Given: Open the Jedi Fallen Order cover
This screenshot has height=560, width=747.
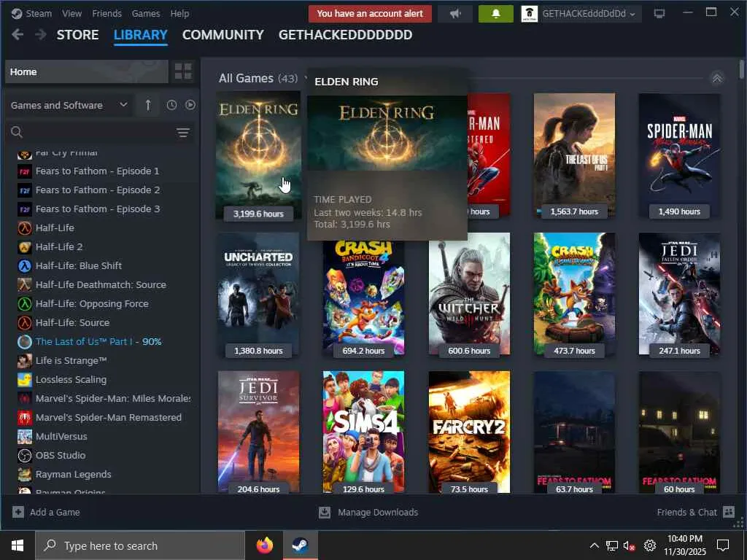Looking at the screenshot, I should click(679, 294).
